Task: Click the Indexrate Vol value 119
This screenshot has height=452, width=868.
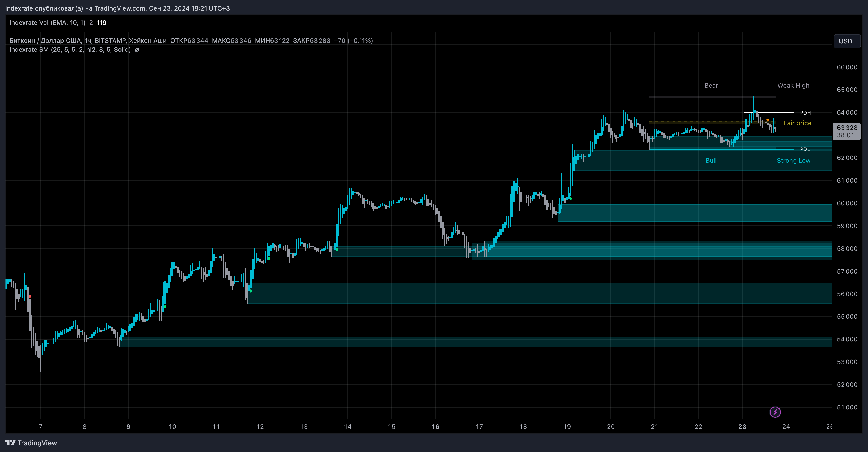Action: tap(101, 22)
